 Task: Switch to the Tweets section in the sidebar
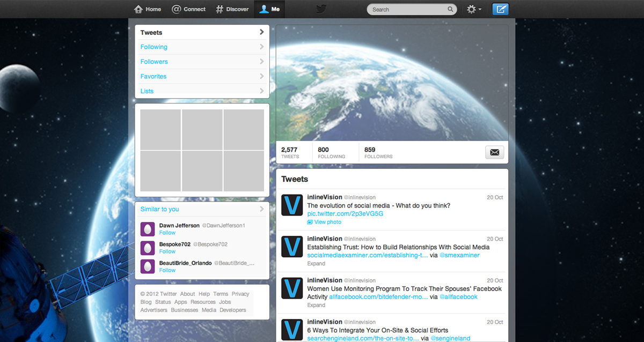coord(151,32)
